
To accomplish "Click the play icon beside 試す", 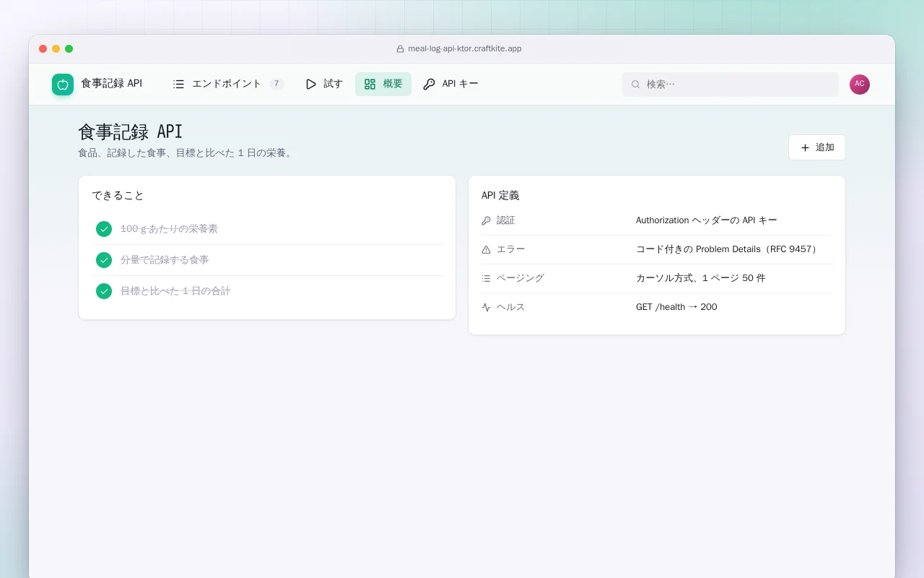I will click(311, 84).
